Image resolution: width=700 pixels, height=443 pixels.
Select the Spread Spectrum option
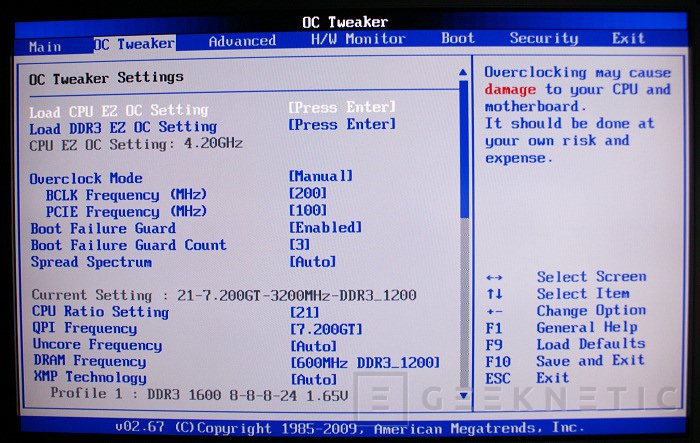click(92, 262)
